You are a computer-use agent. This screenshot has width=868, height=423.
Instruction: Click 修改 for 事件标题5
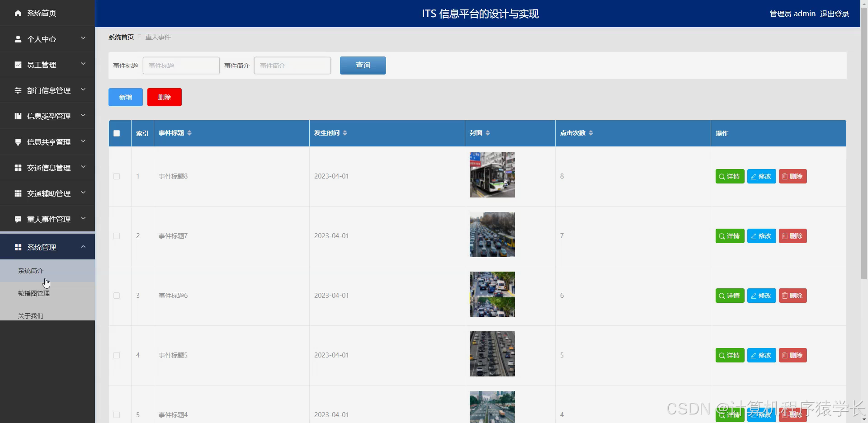point(761,355)
